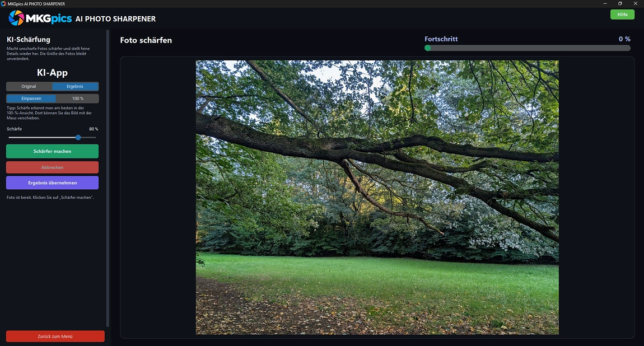644x346 pixels.
Task: Click the small app icon in title bar
Action: pos(4,4)
